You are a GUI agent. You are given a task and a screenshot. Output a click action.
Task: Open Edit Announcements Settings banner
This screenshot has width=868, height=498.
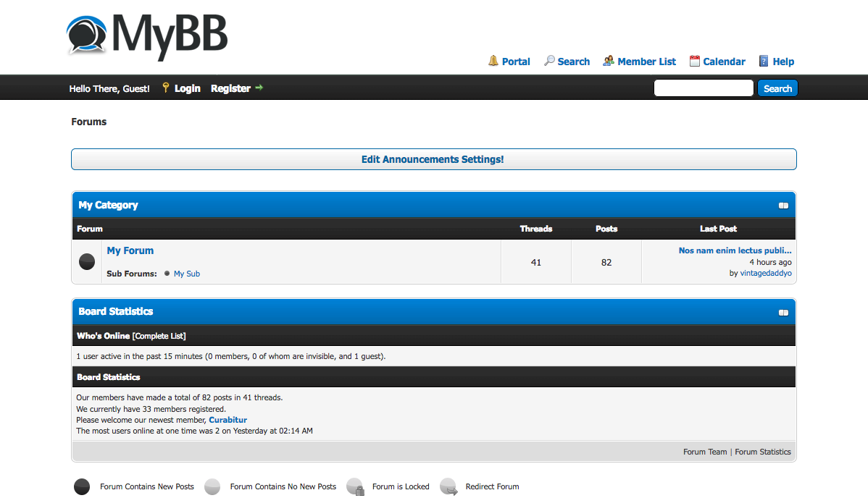coord(433,159)
